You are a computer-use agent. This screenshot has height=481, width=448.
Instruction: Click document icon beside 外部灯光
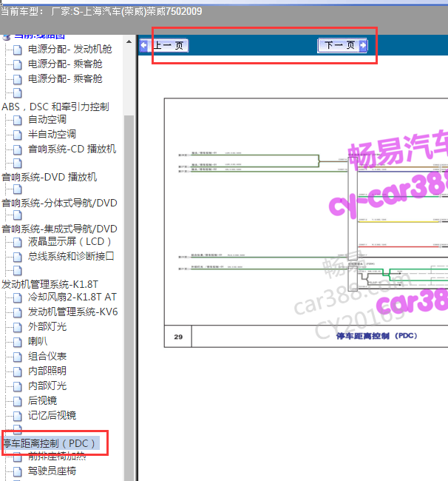(x=18, y=327)
